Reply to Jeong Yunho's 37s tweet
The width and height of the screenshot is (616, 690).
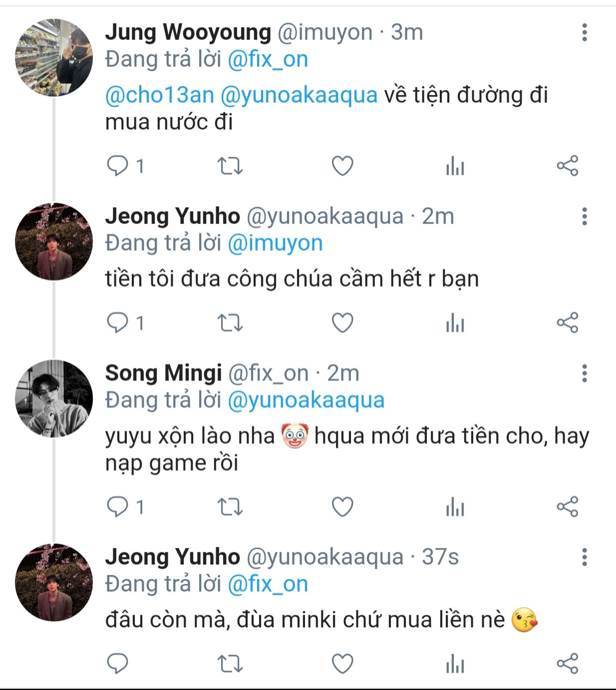coord(118,664)
